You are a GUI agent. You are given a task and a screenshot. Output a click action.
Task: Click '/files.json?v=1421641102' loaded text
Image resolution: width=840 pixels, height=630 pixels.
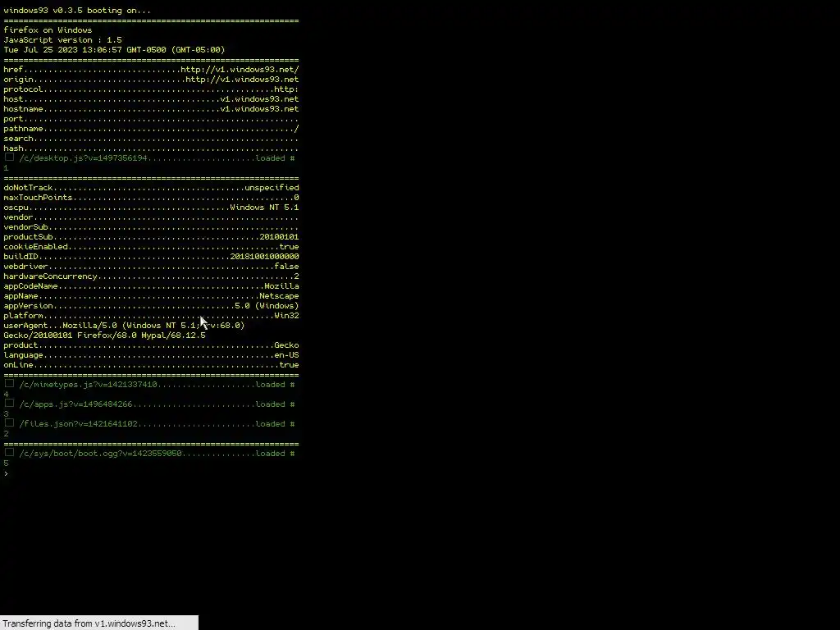coord(78,424)
